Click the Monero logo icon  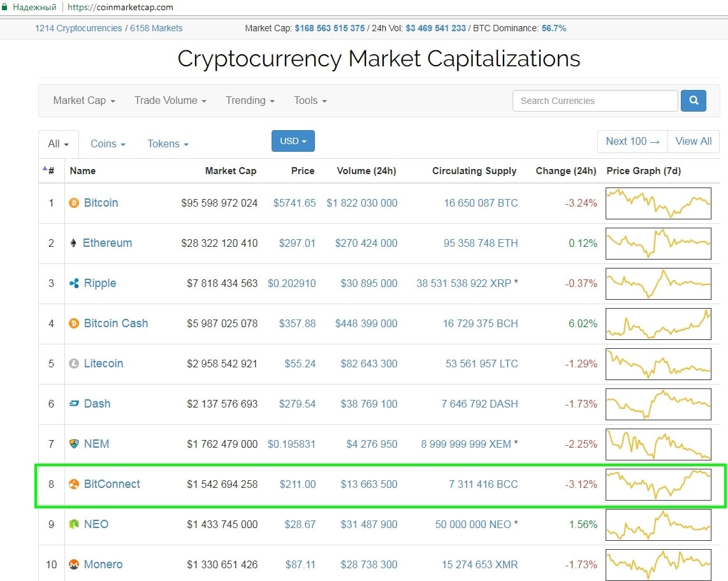(74, 564)
